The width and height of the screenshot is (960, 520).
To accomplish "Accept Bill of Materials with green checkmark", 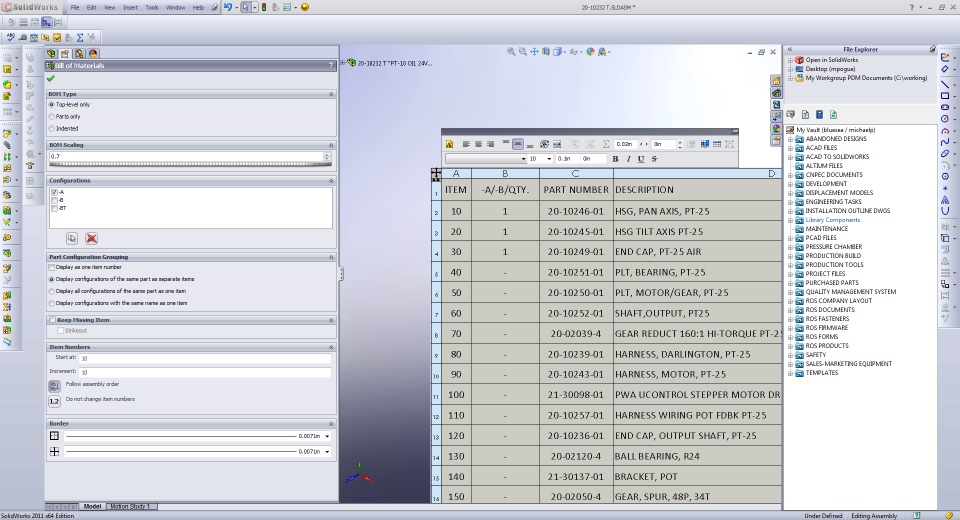I will pos(51,78).
